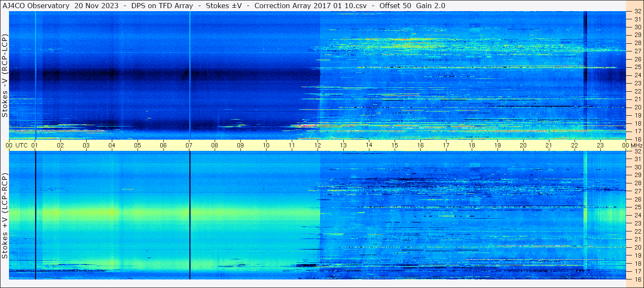Click the 20 MHz label on lower scale
Image resolution: width=644 pixels, height=288 pixels.
click(x=637, y=247)
